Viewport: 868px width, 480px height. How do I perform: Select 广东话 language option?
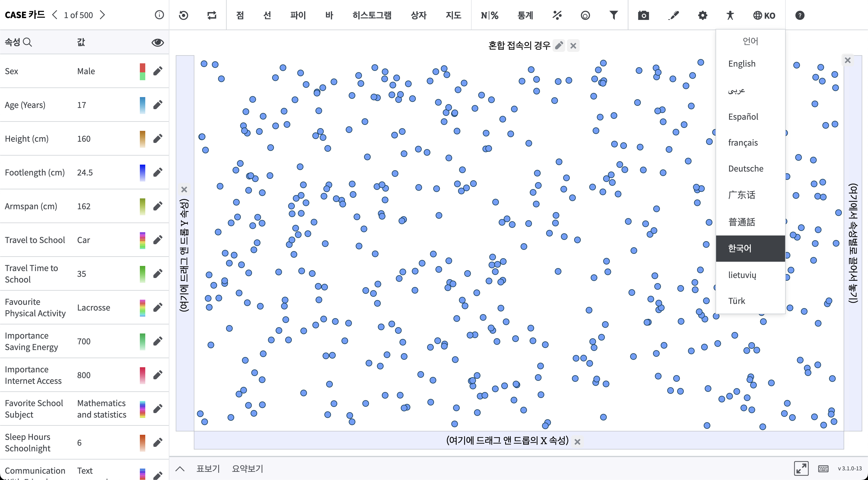750,195
